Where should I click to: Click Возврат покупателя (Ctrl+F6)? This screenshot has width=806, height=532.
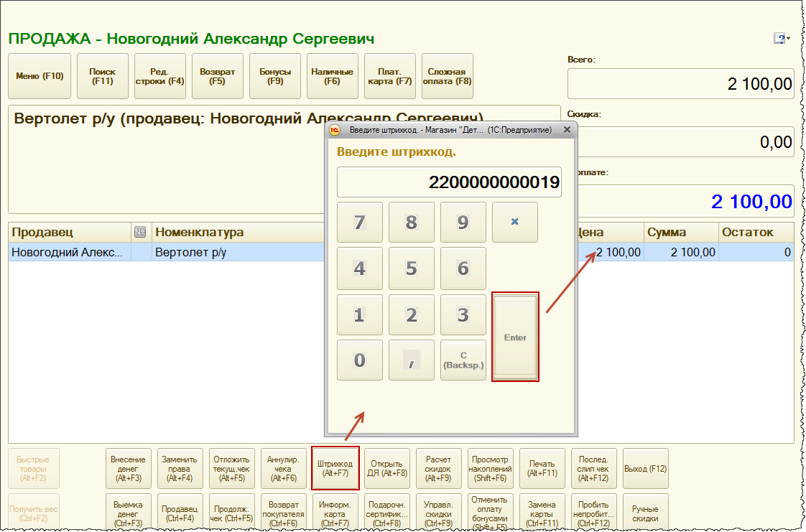[x=283, y=513]
